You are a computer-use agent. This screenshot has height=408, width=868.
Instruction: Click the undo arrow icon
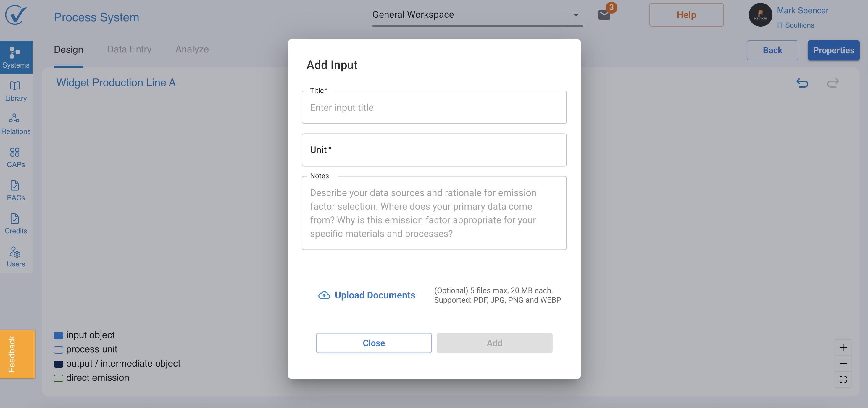802,83
